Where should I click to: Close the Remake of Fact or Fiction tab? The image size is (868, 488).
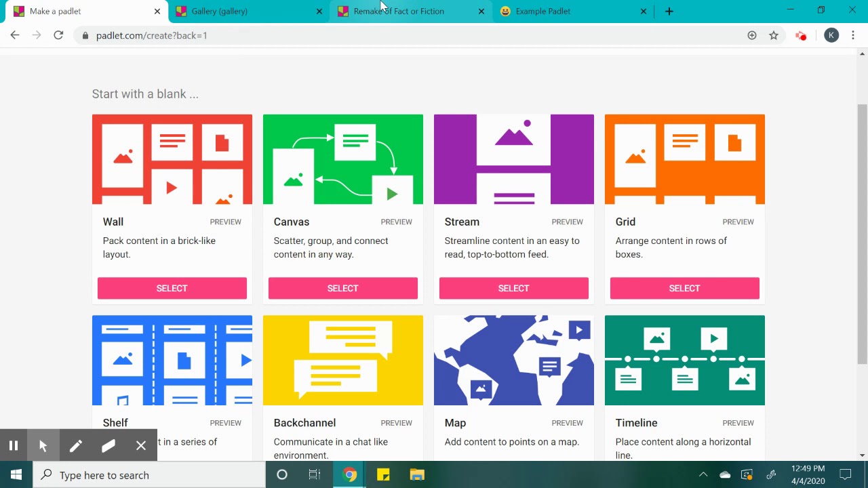pyautogui.click(x=481, y=11)
